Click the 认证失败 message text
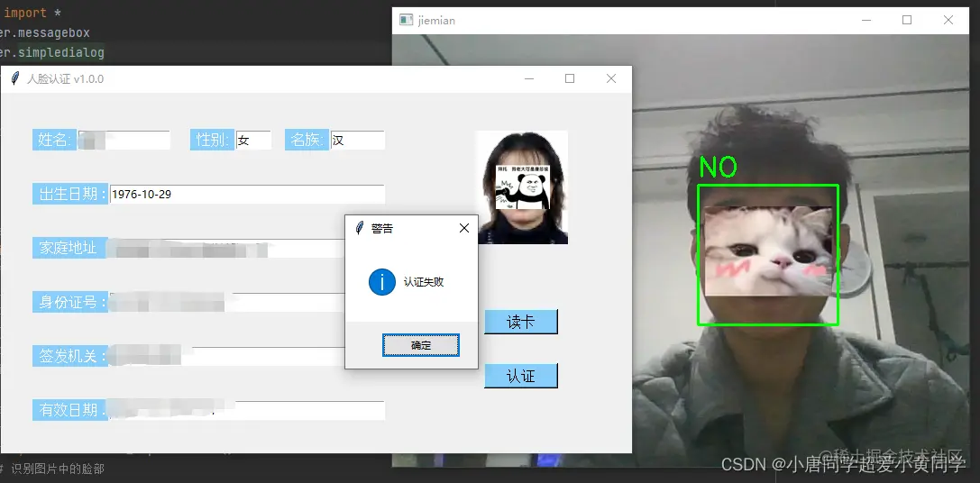The image size is (980, 483). click(x=424, y=282)
